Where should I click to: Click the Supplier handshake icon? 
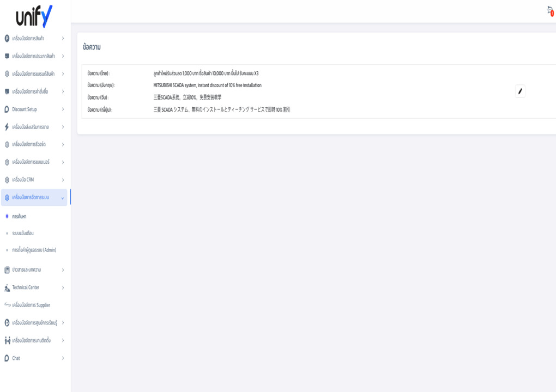click(7, 305)
